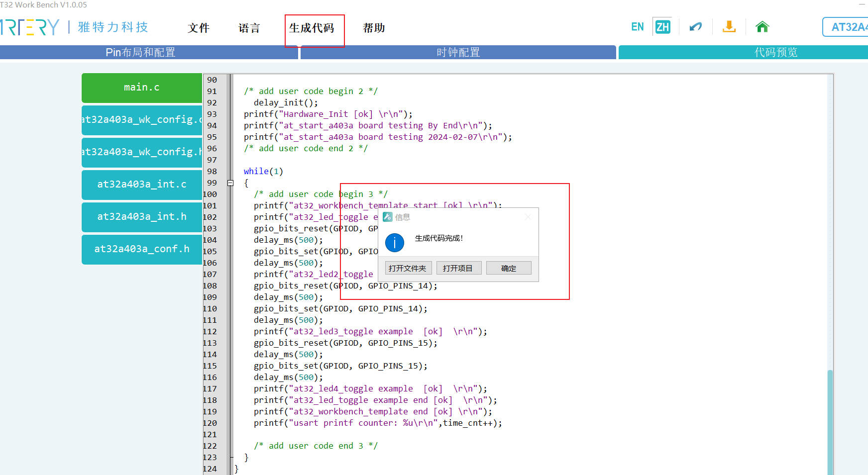Click the blue information circle icon
Screen dimensions: 868x475
tap(395, 243)
